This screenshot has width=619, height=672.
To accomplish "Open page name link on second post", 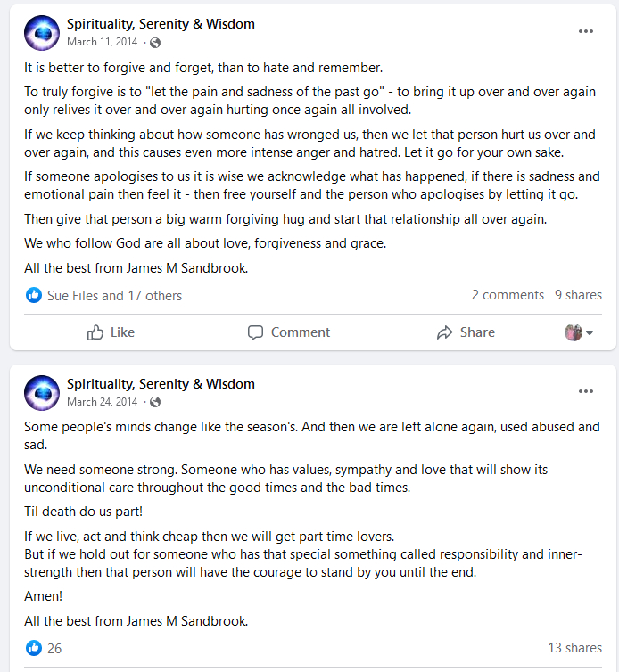I will point(161,384).
